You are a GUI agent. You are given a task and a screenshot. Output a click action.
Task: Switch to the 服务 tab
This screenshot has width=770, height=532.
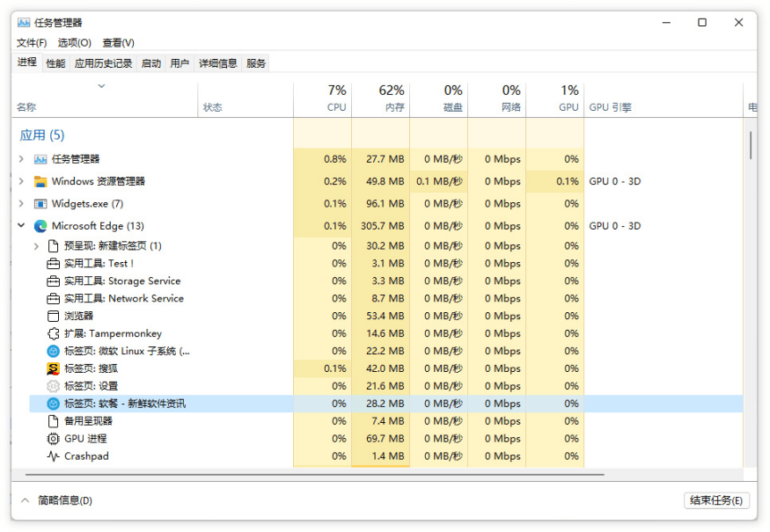click(x=255, y=62)
